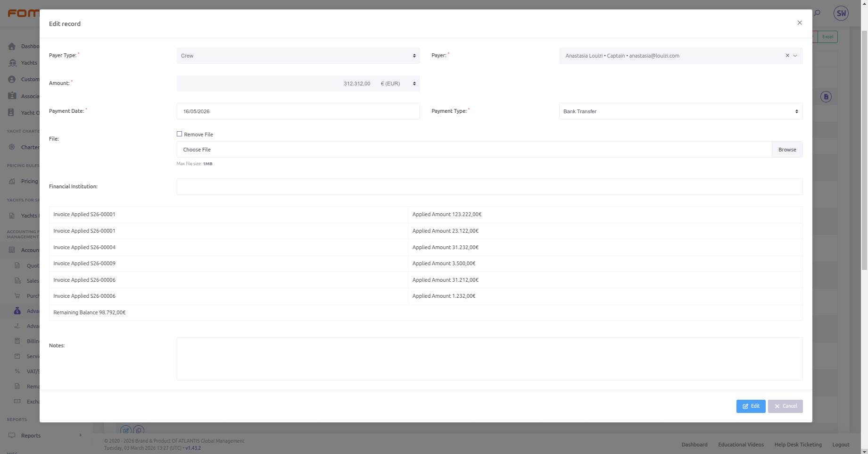
Task: Click the Billing submenu icon
Action: tap(17, 341)
